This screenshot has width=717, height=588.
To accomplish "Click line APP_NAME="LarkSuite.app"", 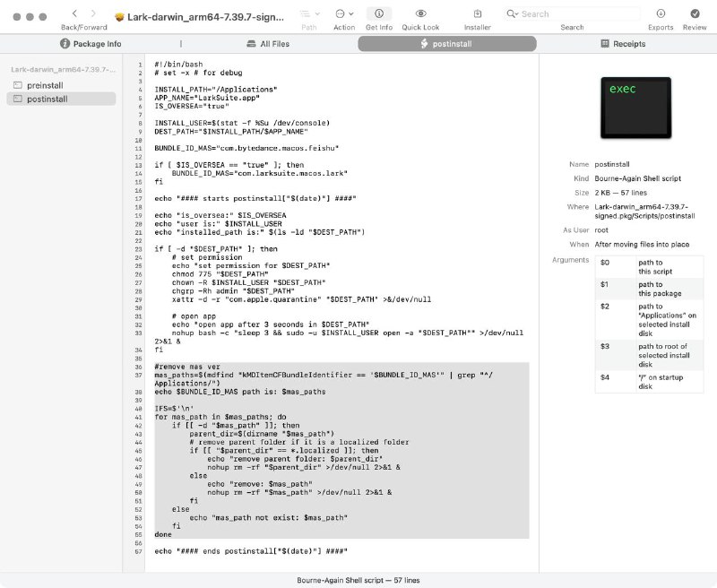I will [207, 98].
